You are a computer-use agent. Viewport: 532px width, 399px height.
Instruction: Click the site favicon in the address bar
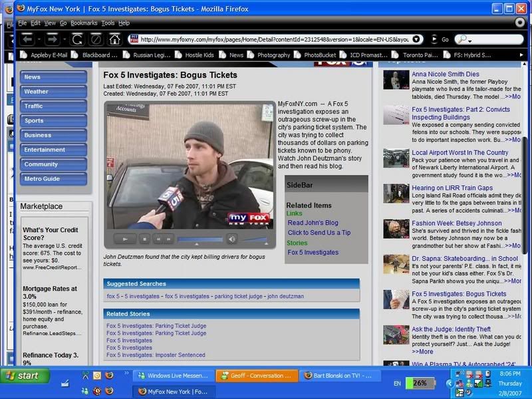click(x=134, y=39)
